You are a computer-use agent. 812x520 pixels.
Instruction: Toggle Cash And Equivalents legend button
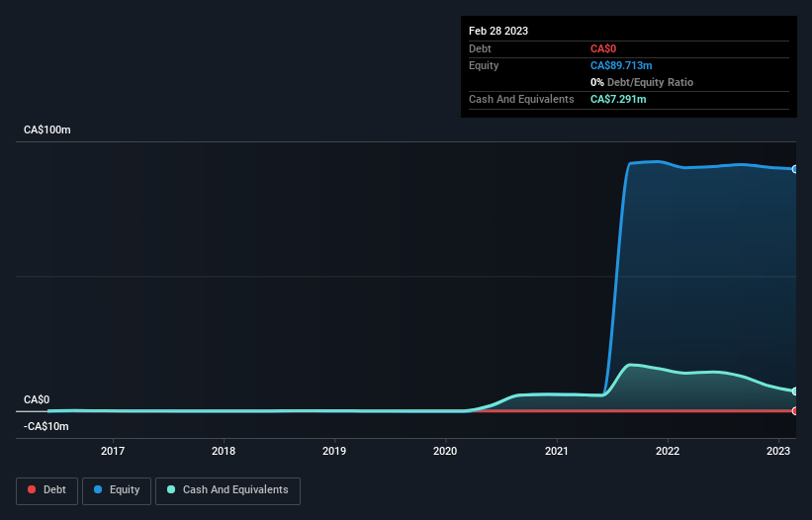click(x=227, y=490)
